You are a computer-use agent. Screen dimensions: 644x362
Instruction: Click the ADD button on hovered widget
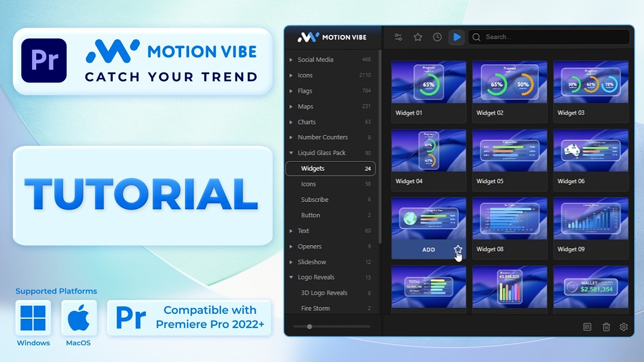click(x=429, y=249)
